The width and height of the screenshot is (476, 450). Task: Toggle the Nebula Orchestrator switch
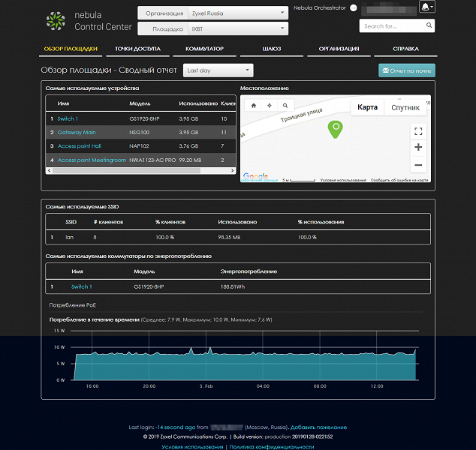(x=354, y=8)
